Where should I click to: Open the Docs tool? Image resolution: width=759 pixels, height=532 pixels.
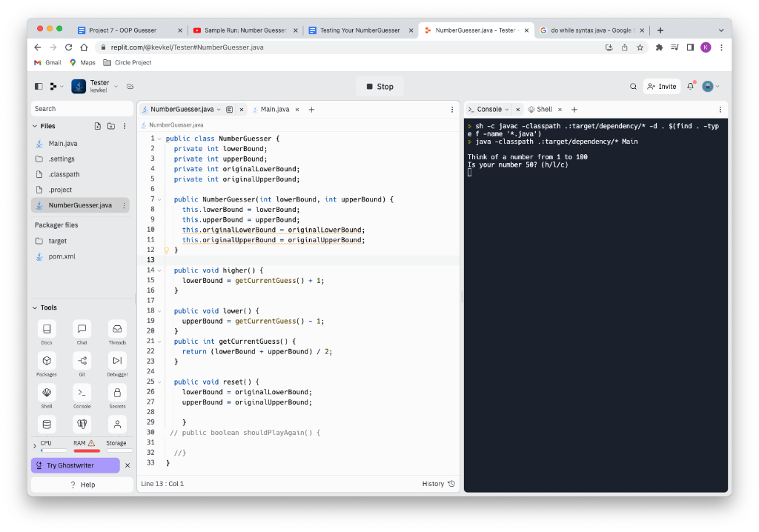click(x=47, y=329)
